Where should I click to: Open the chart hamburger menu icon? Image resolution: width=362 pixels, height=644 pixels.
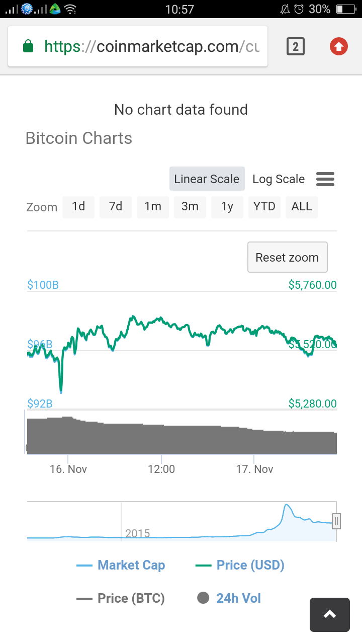(325, 179)
